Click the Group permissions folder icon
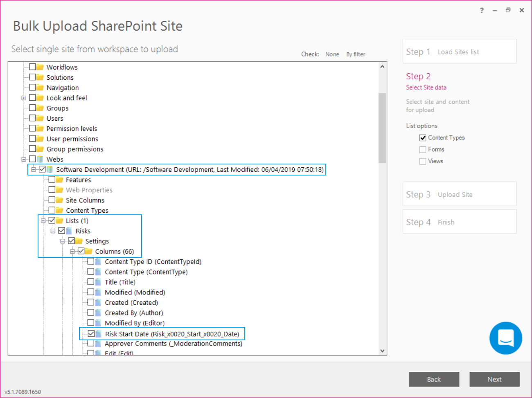 40,149
